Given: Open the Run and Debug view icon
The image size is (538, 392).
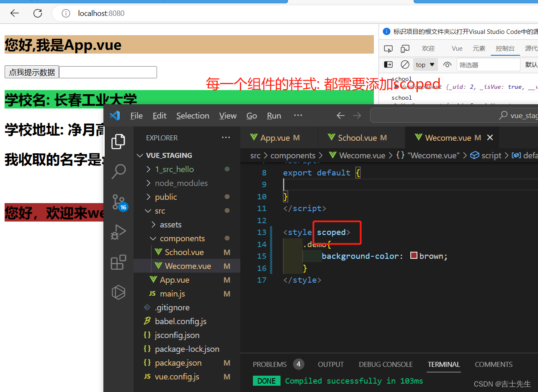Looking at the screenshot, I should [118, 232].
